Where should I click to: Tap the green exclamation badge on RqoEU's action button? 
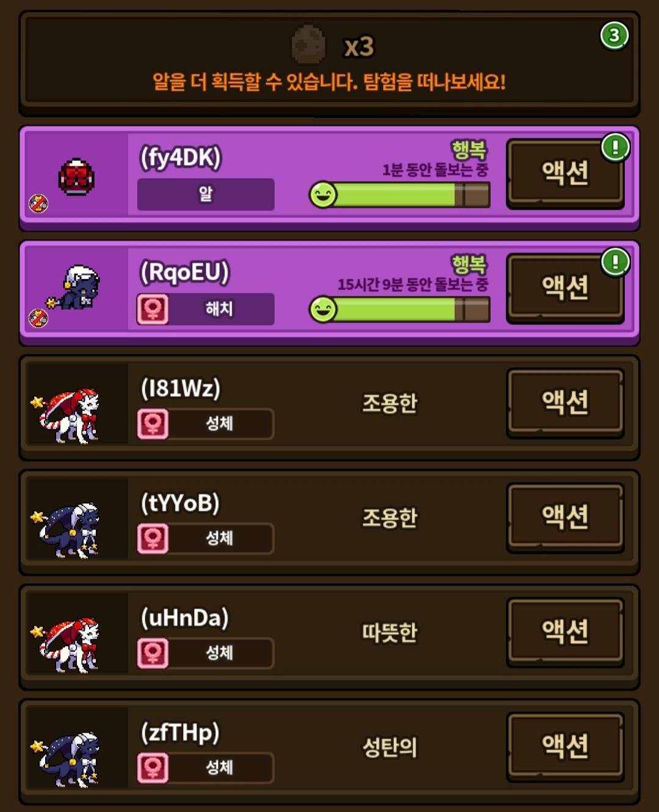click(615, 262)
